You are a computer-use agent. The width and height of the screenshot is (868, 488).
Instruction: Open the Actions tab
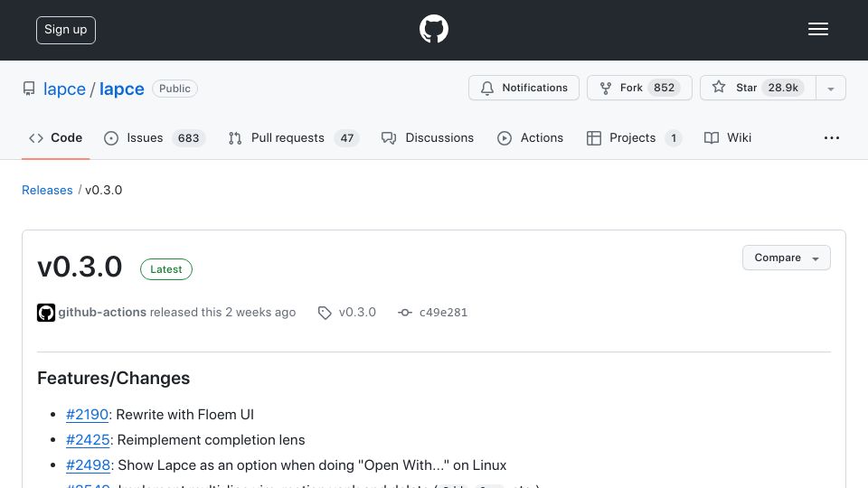click(x=531, y=137)
